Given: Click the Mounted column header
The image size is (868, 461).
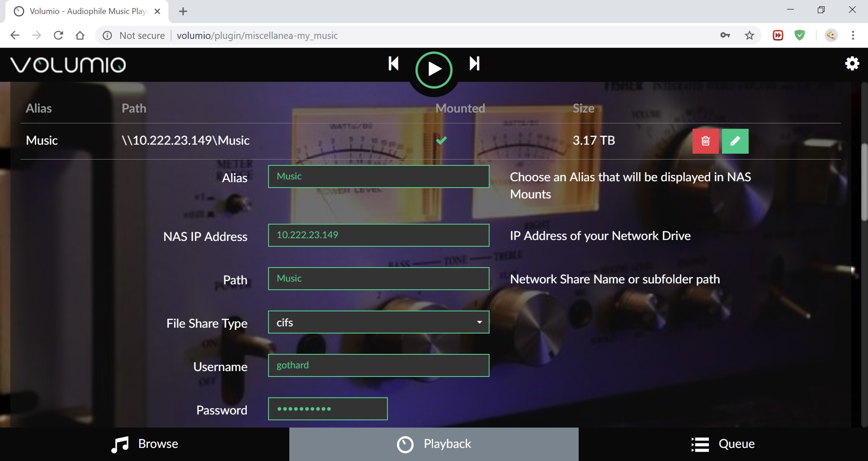Looking at the screenshot, I should [x=460, y=108].
